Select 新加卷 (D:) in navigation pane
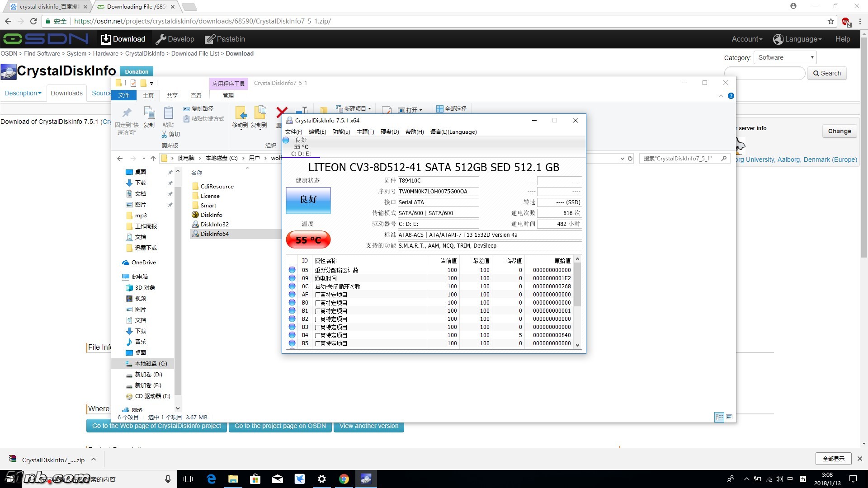Image resolution: width=868 pixels, height=488 pixels. (x=148, y=375)
